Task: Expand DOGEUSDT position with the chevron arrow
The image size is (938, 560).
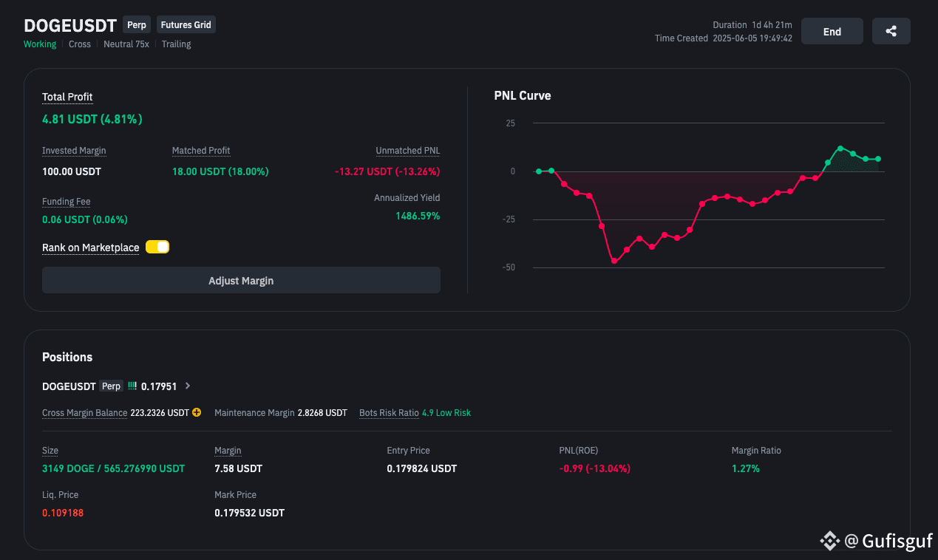Action: coord(188,386)
